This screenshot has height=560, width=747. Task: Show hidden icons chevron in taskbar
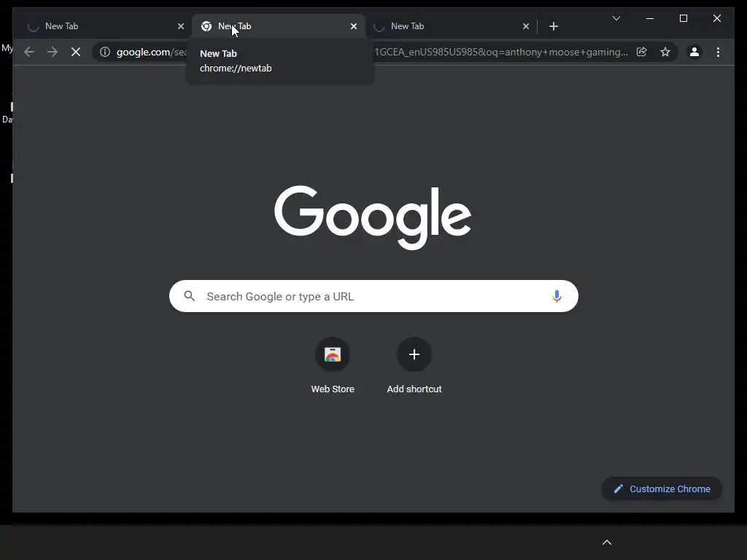[x=607, y=542]
